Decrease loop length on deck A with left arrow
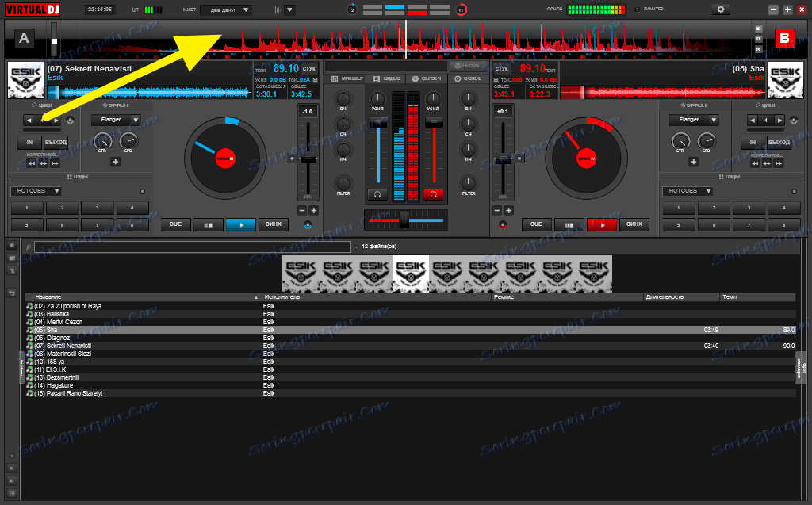The image size is (812, 505). (x=29, y=121)
